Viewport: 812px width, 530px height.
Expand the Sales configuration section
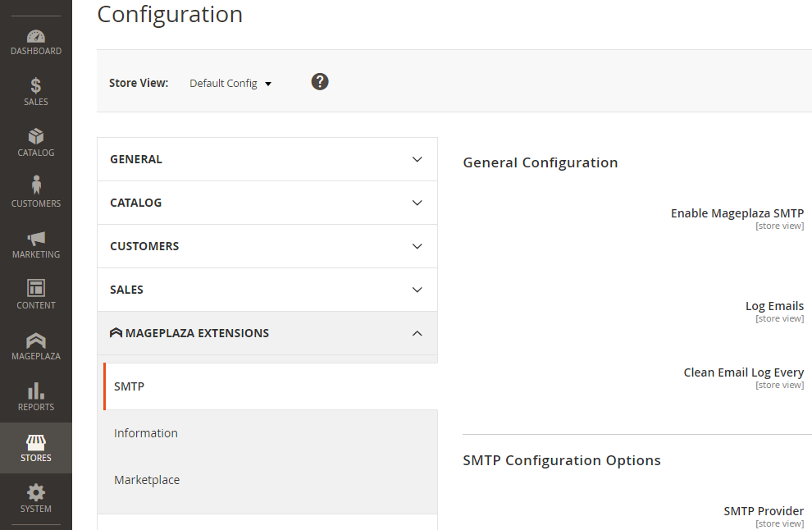click(267, 290)
